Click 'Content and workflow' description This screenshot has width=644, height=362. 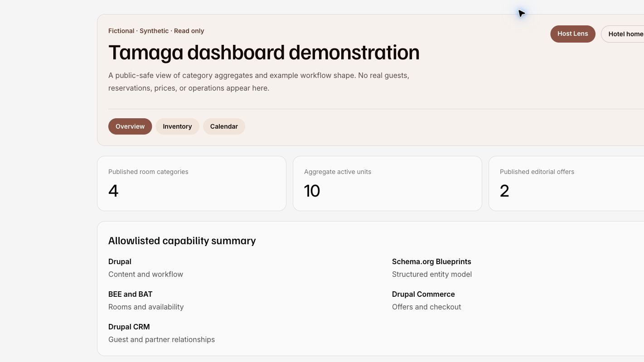[x=145, y=274]
